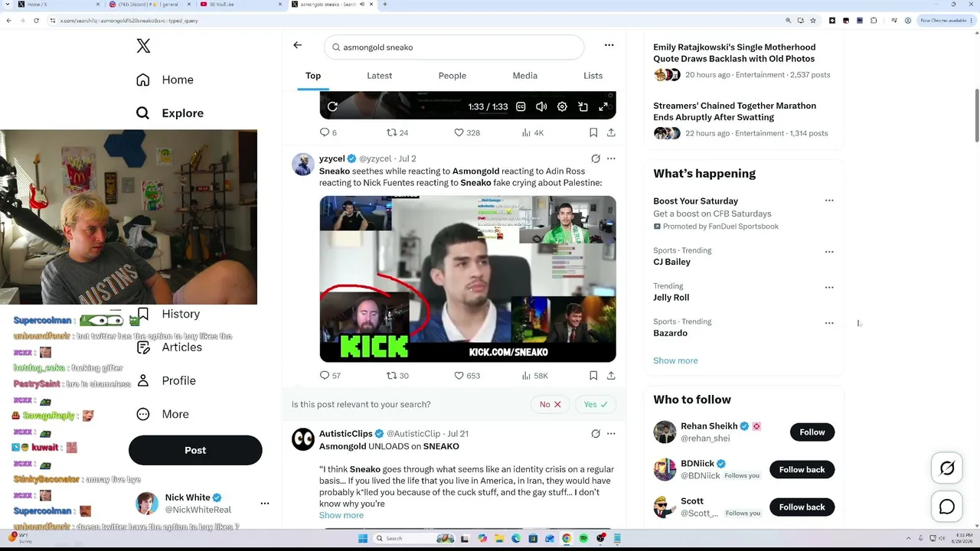Switch to the Latest search tab
The width and height of the screenshot is (980, 551).
pos(379,76)
